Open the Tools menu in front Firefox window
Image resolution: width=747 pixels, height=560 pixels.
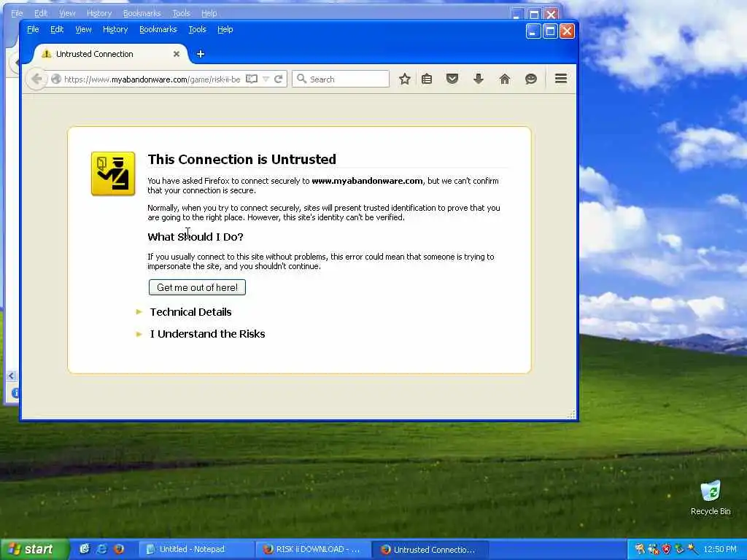click(x=197, y=29)
